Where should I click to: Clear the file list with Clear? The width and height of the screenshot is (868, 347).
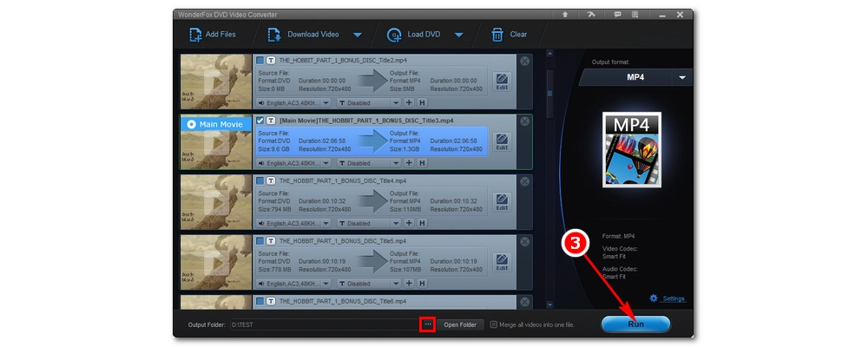pos(510,35)
